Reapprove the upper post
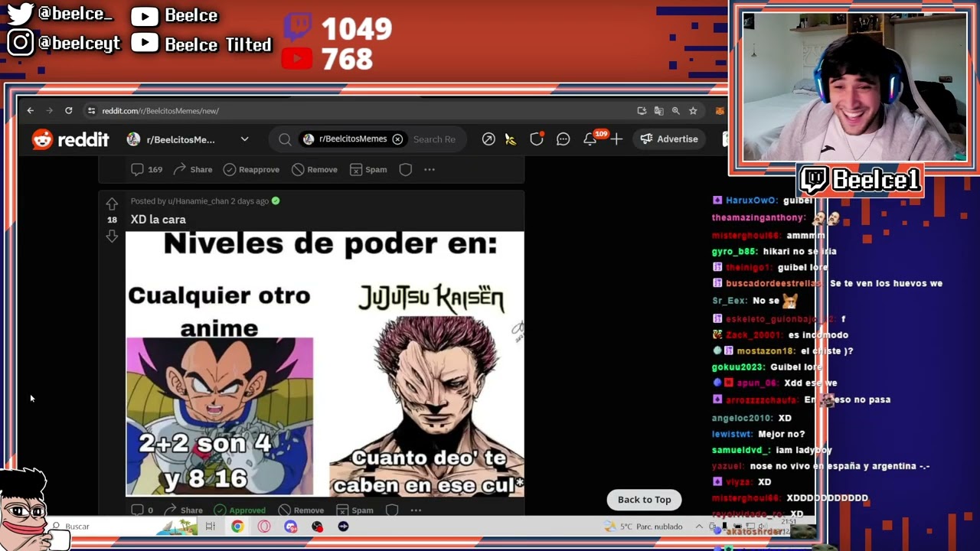The width and height of the screenshot is (980, 551). tap(251, 169)
